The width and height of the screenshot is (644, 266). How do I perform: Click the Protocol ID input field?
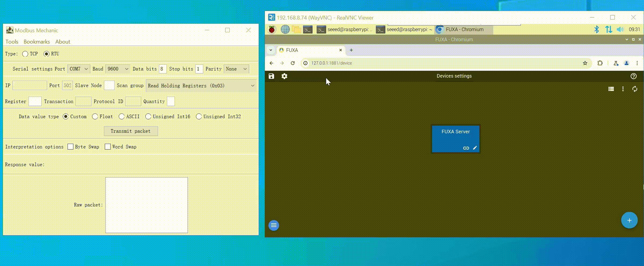point(133,102)
